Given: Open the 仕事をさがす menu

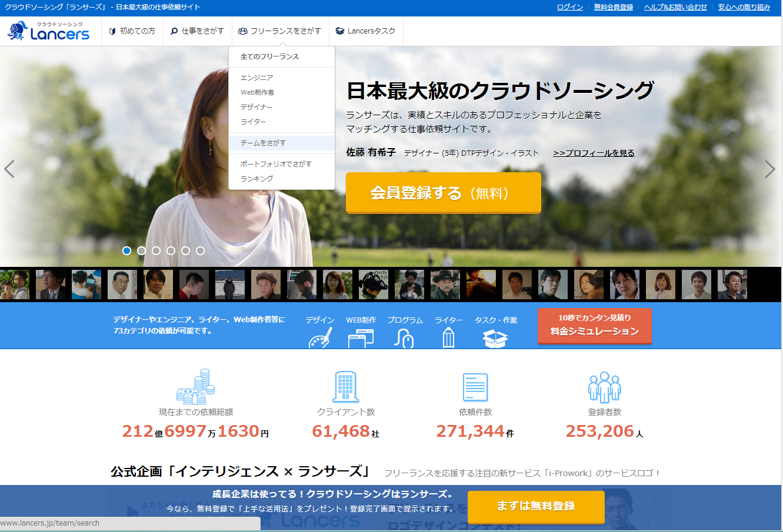Looking at the screenshot, I should pyautogui.click(x=197, y=31).
